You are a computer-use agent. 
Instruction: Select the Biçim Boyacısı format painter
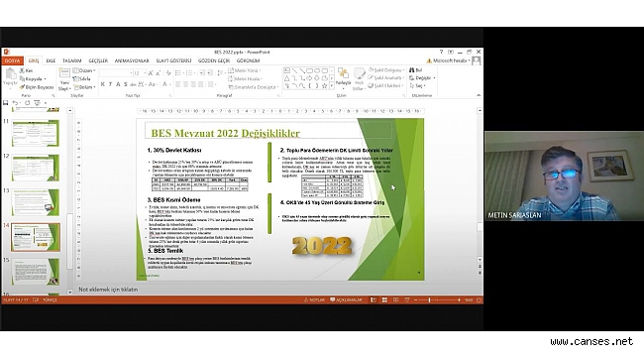37,87
